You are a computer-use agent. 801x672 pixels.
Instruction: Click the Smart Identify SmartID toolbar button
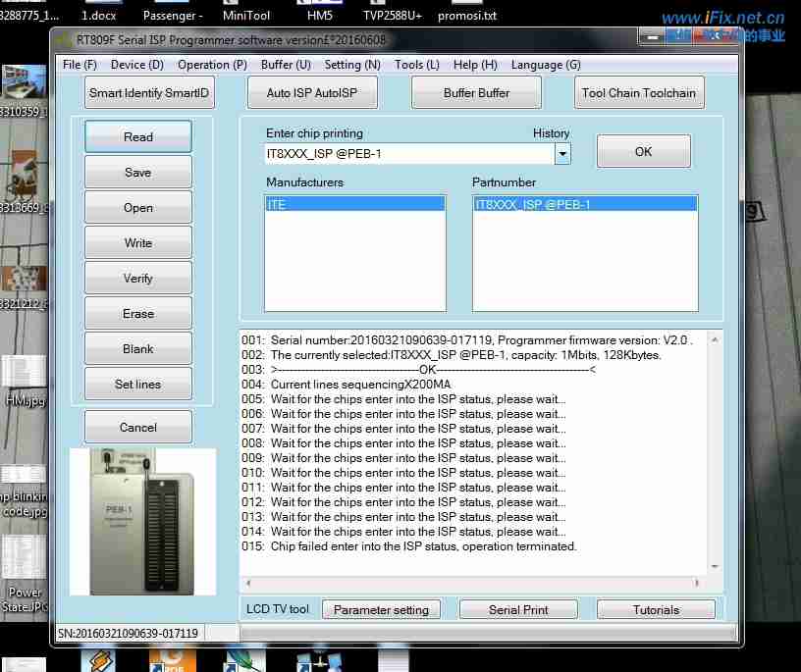[x=149, y=92]
